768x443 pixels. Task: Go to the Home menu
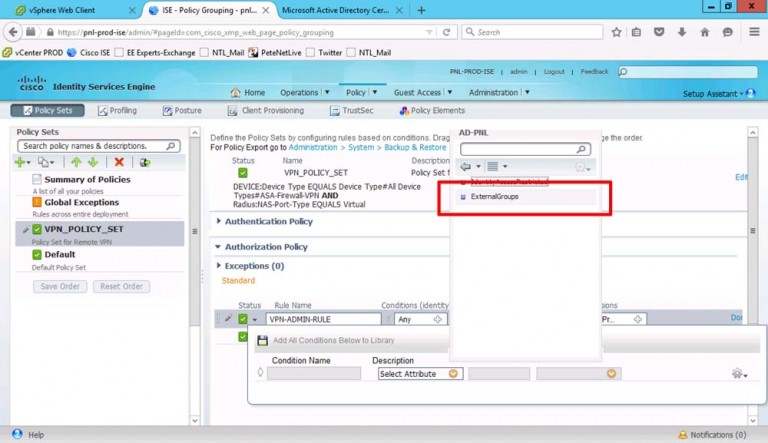[x=248, y=92]
